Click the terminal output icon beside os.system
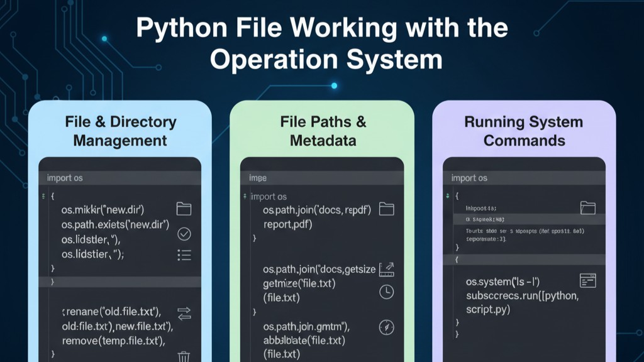The width and height of the screenshot is (644, 362). coord(589,279)
